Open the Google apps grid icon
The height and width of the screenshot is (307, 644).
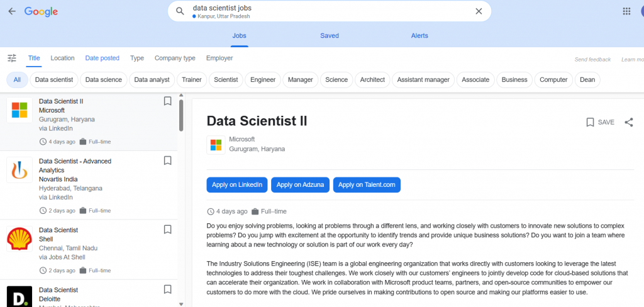(x=626, y=11)
